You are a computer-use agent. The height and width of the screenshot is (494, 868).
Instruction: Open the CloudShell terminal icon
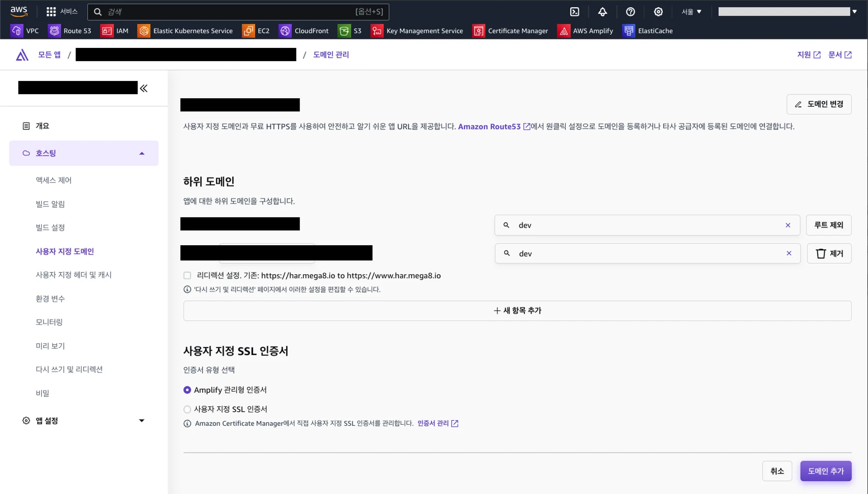[575, 12]
